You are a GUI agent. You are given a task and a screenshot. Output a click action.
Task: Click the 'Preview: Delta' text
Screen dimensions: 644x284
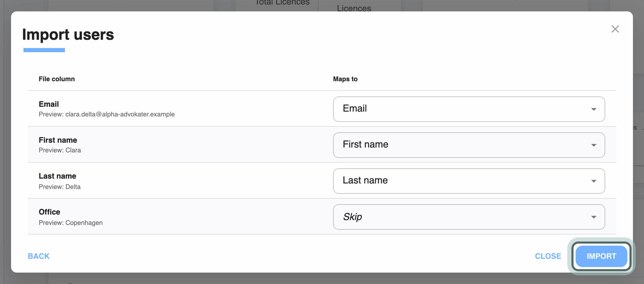59,187
